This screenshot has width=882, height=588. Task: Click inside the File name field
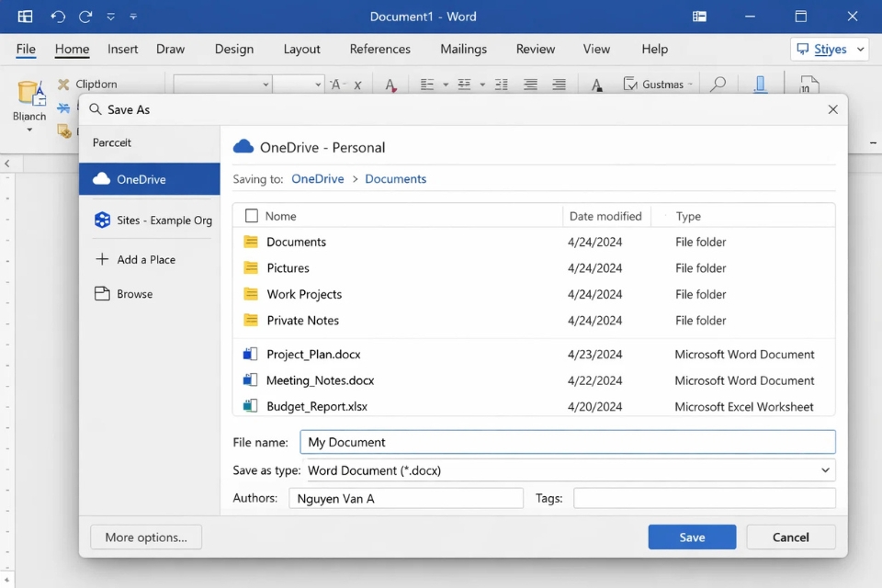coord(566,441)
